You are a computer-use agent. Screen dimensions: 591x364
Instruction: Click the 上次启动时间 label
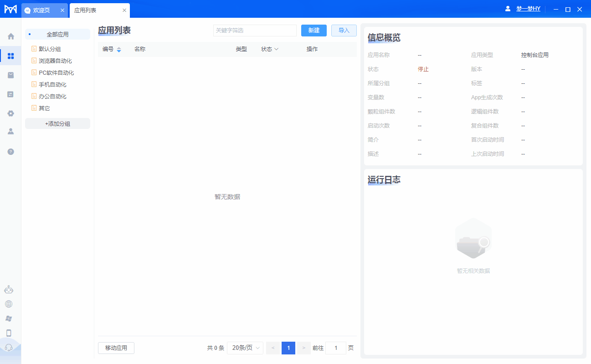[x=488, y=154]
